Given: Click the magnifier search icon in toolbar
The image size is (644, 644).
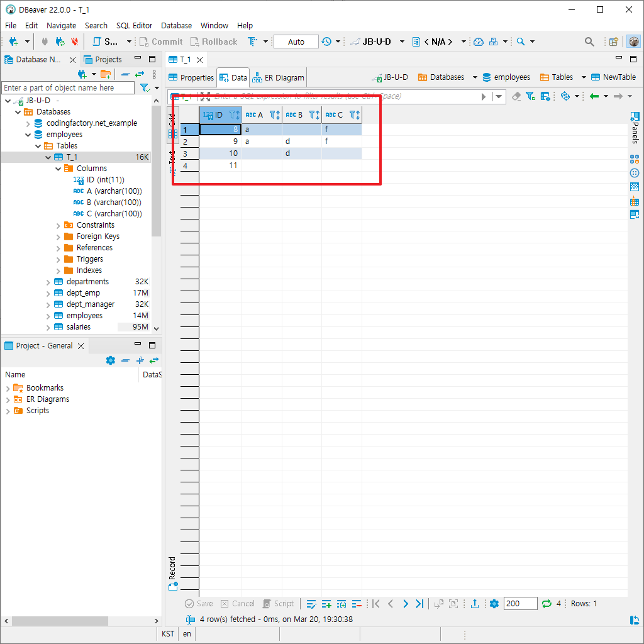Looking at the screenshot, I should [520, 42].
